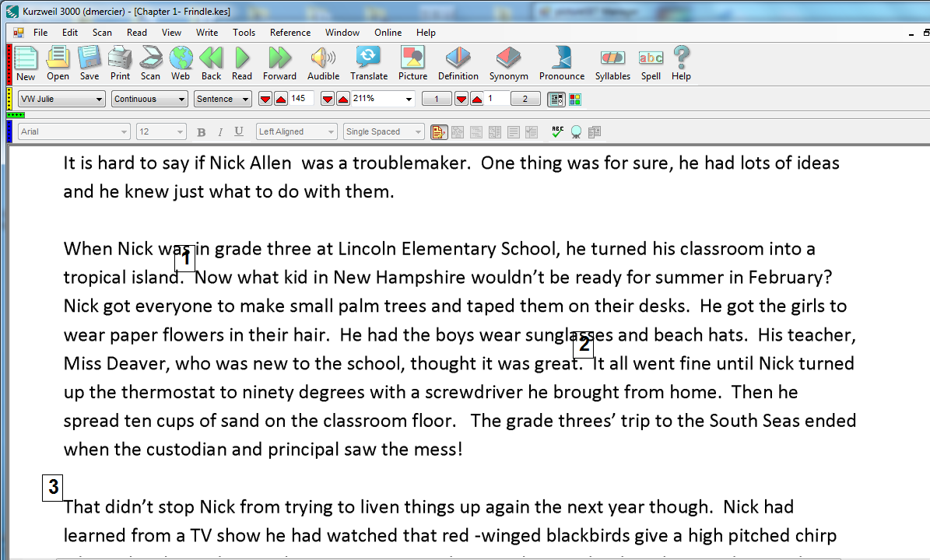Jump to first page button 1
The width and height of the screenshot is (930, 560).
coord(437,99)
